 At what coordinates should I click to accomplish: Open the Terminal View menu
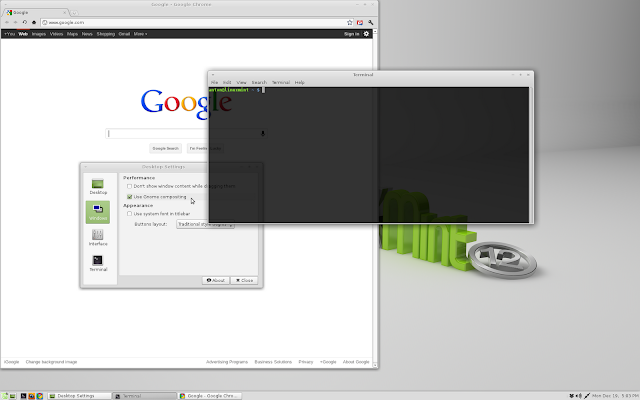coord(241,82)
